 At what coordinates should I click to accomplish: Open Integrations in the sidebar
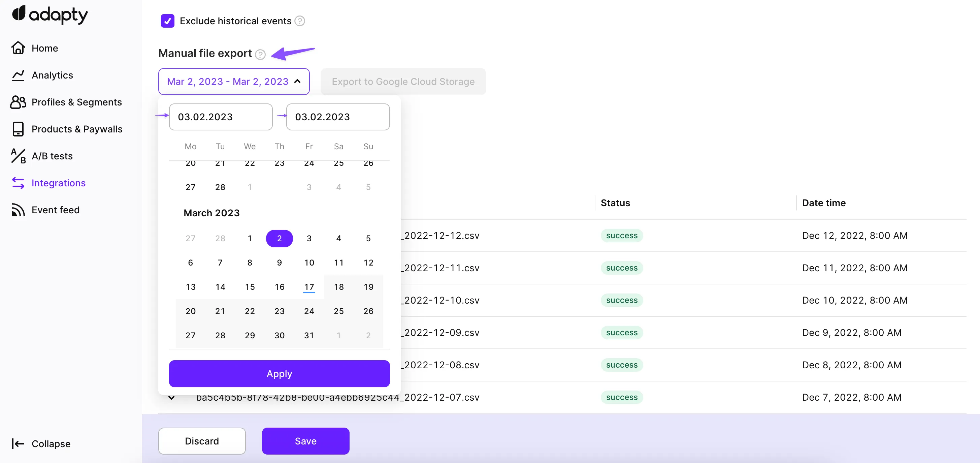58,183
